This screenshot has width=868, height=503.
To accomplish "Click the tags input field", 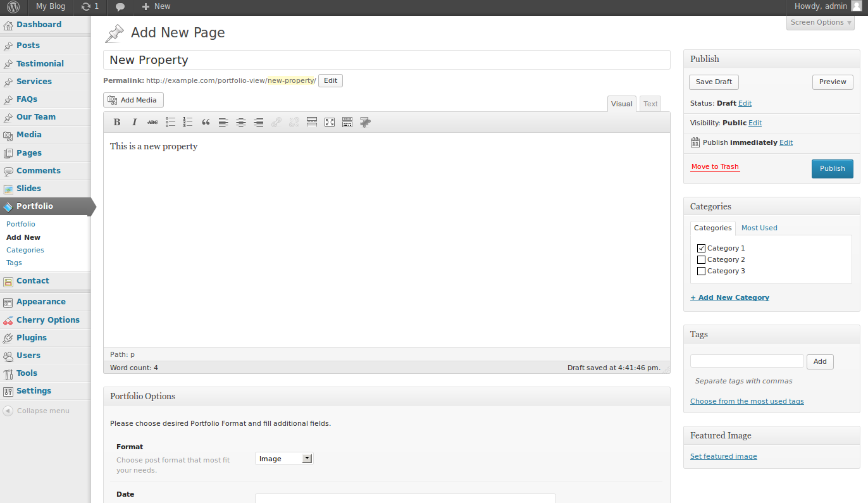I will click(x=747, y=361).
